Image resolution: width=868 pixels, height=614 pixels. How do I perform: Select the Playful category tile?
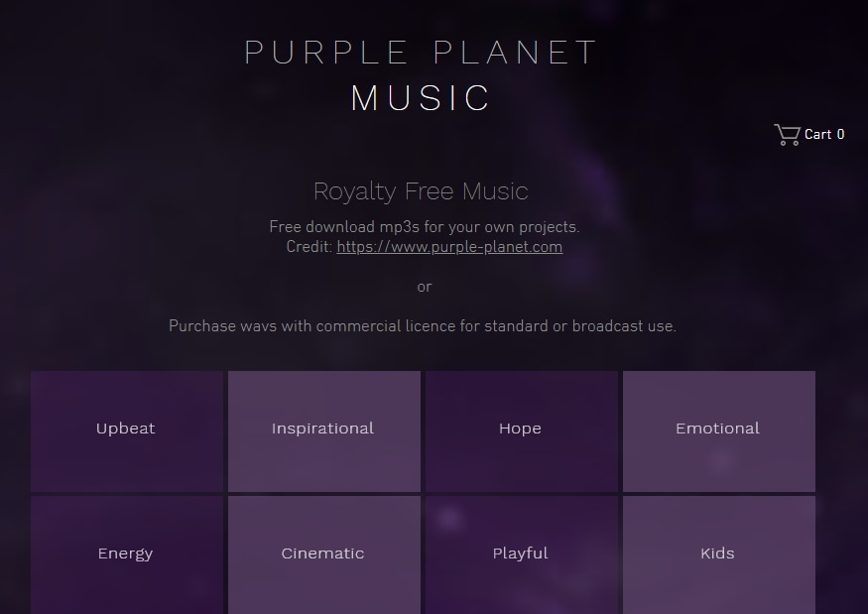[x=521, y=553]
